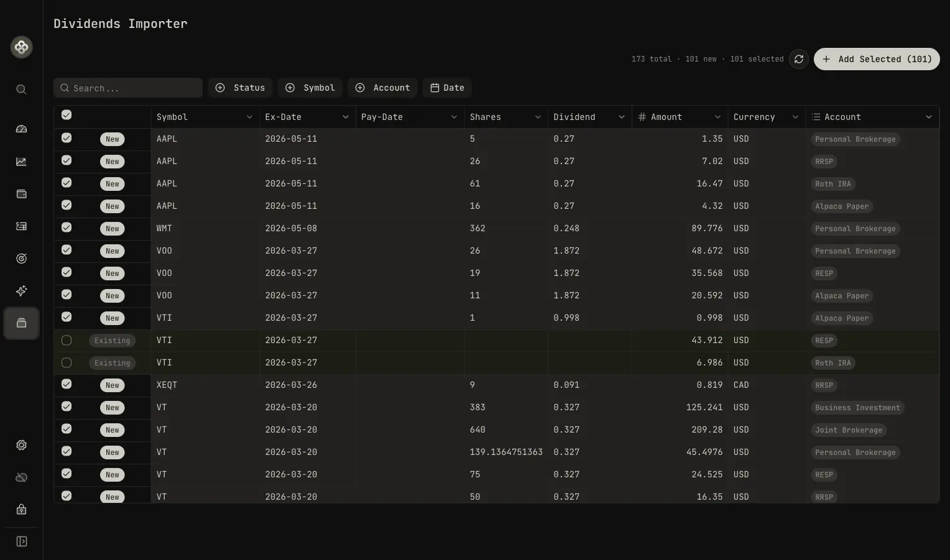
Task: Toggle sidebar collapse panel icon
Action: click(21, 541)
